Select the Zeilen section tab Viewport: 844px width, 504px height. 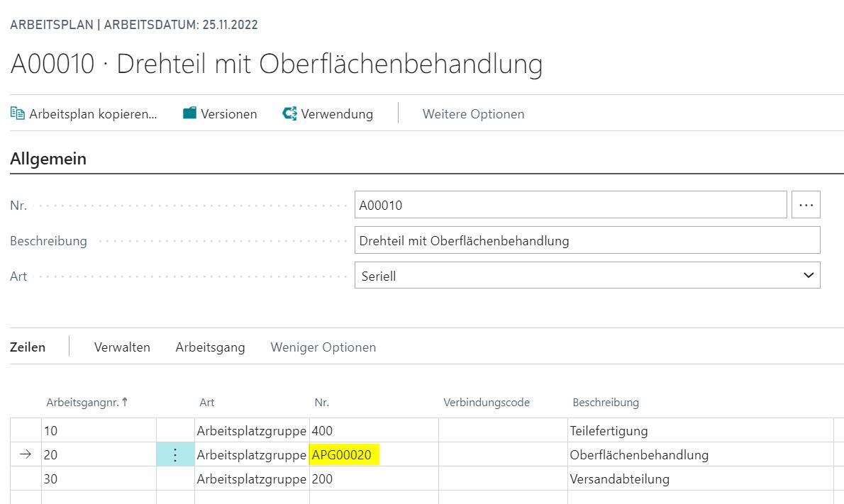tap(28, 347)
